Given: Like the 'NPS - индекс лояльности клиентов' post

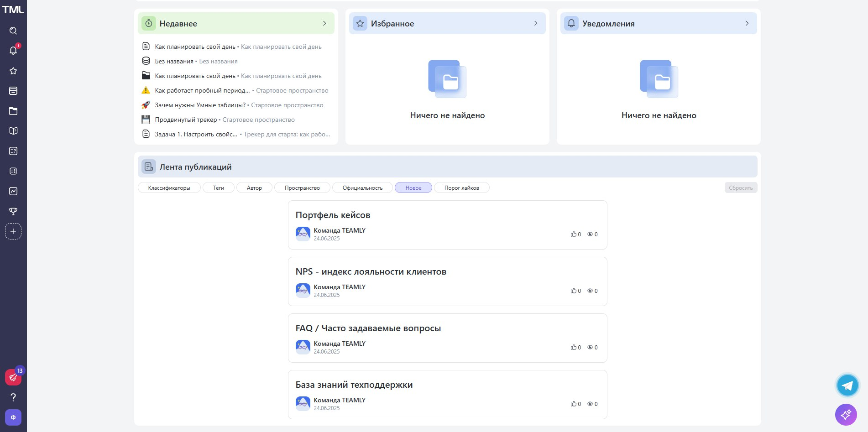Looking at the screenshot, I should pyautogui.click(x=574, y=291).
